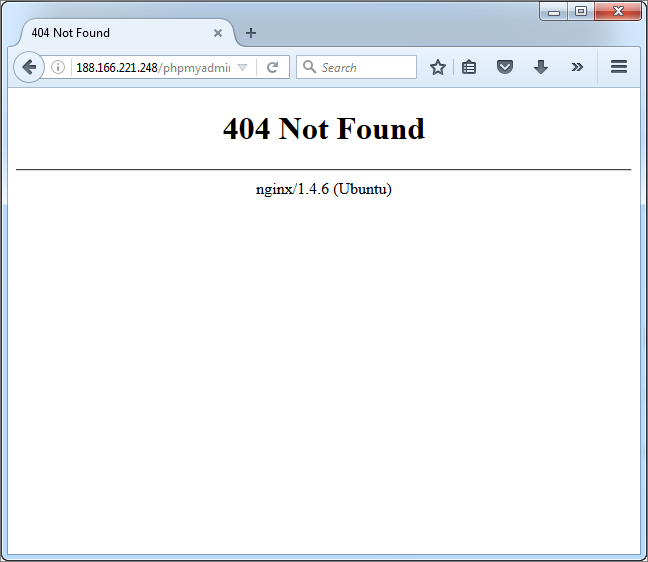Close the browser window
Screen dimensions: 648x562
click(619, 12)
